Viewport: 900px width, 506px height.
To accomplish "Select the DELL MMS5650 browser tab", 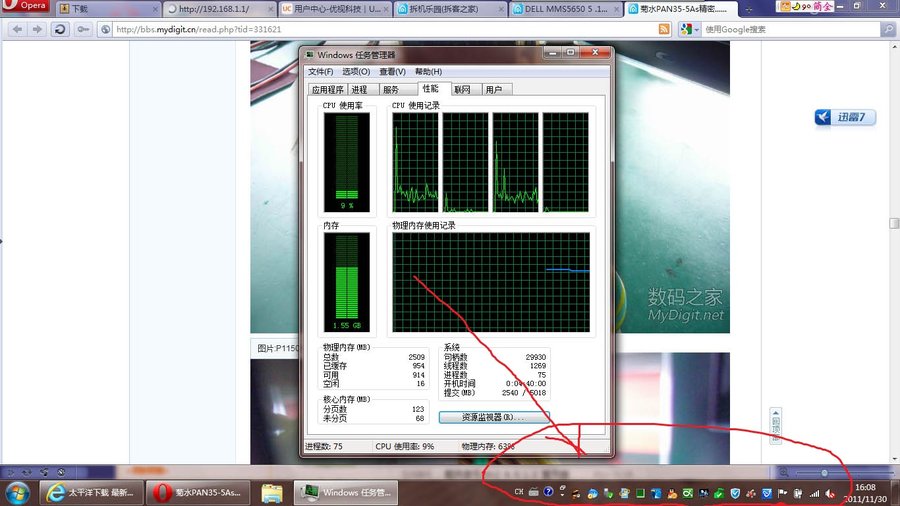I will coord(565,8).
